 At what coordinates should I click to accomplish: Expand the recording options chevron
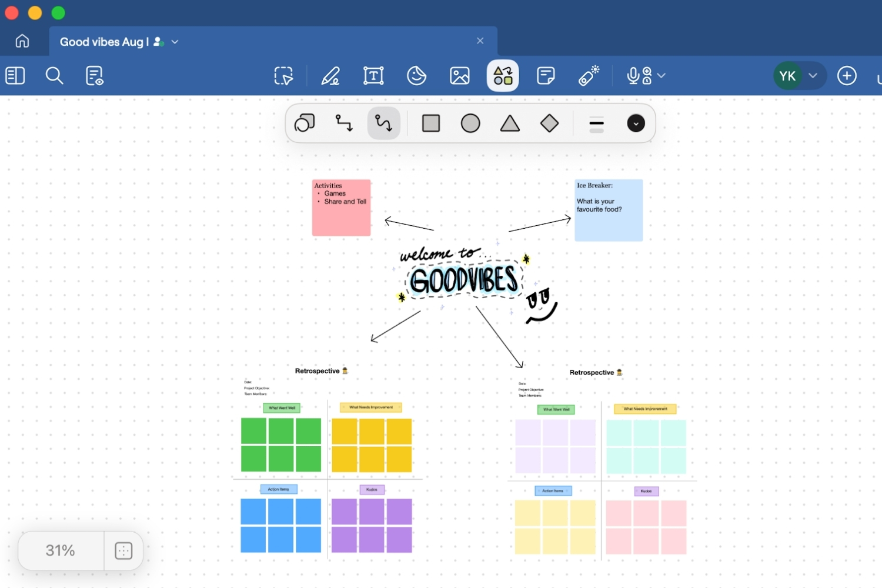point(661,76)
